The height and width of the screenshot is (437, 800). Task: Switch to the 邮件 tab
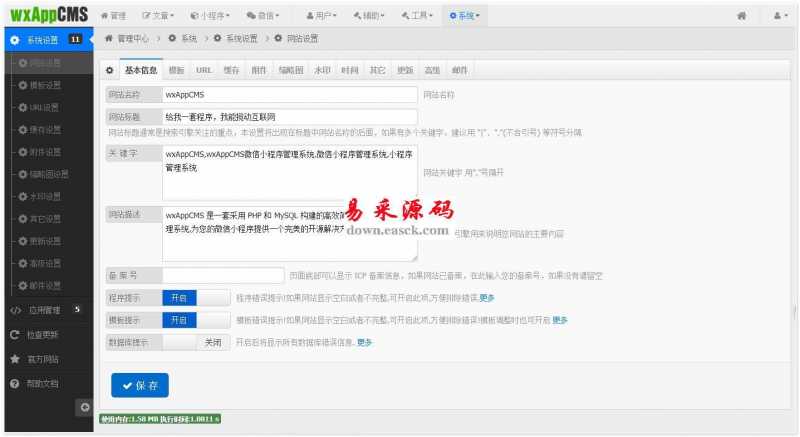(x=460, y=70)
